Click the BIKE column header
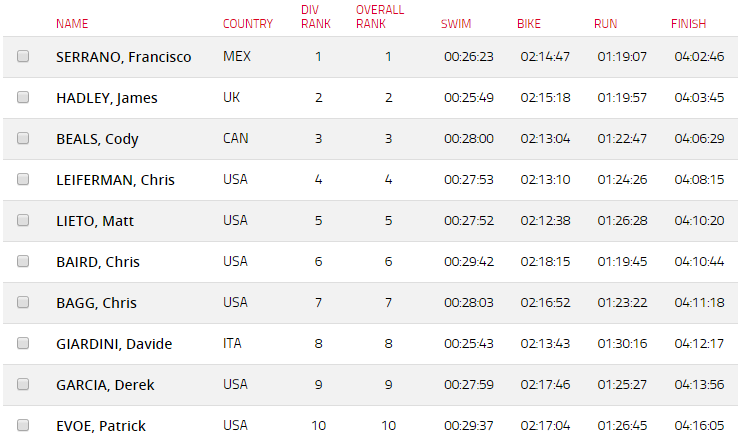 529,24
